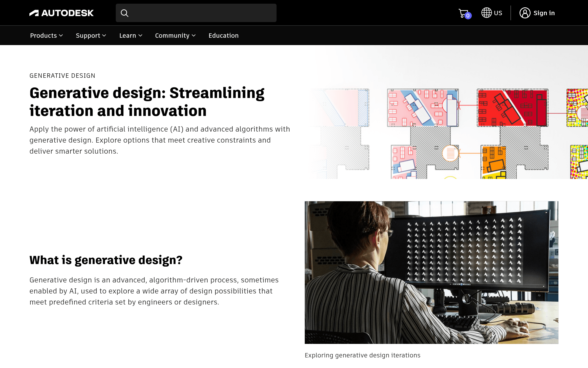Image resolution: width=588 pixels, height=368 pixels.
Task: Click the cart item count badge
Action: pyautogui.click(x=468, y=16)
